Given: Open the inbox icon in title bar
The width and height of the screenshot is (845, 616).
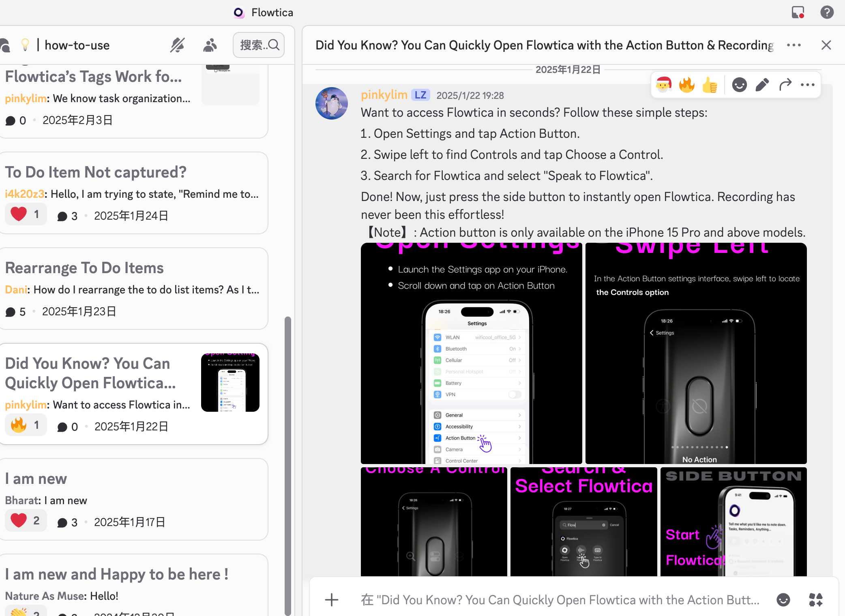Looking at the screenshot, I should pos(798,12).
